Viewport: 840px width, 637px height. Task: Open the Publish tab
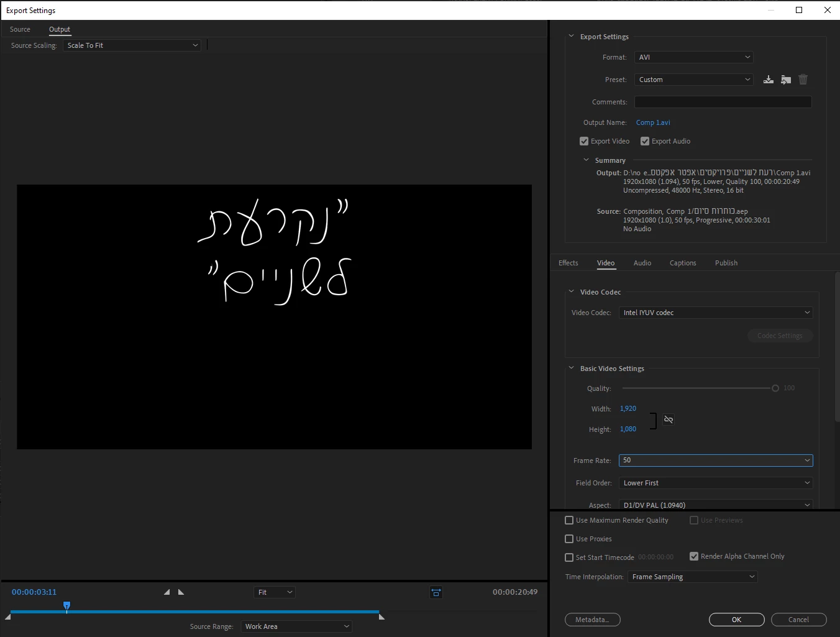(726, 263)
